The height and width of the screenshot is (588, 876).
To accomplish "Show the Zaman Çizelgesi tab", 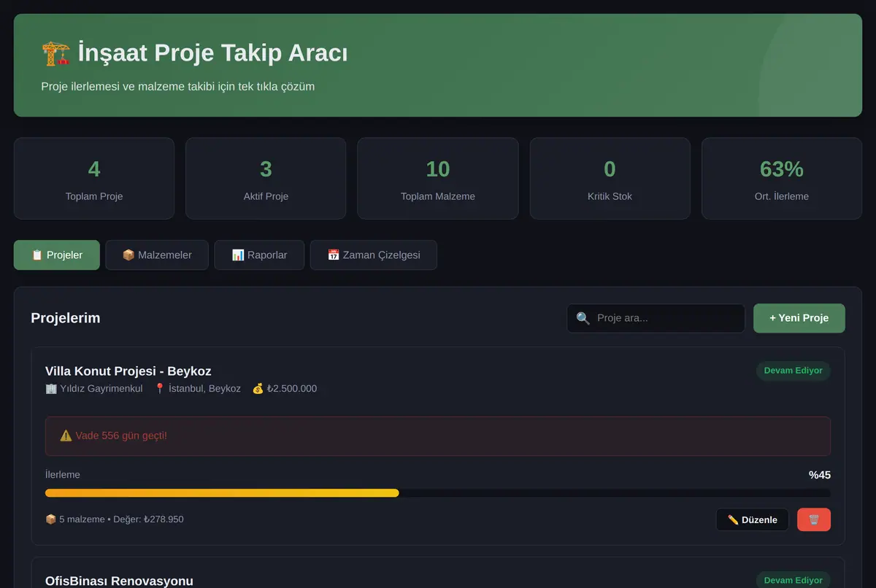I will [374, 255].
